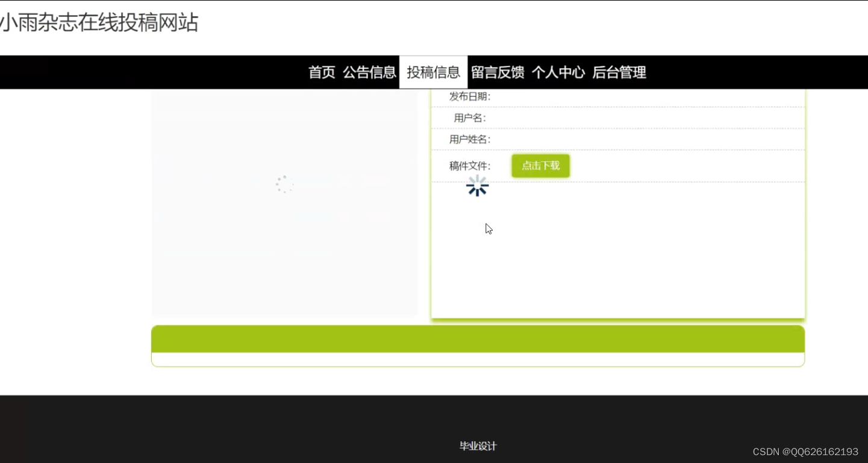
Task: Click the 用户名 label
Action: 470,118
